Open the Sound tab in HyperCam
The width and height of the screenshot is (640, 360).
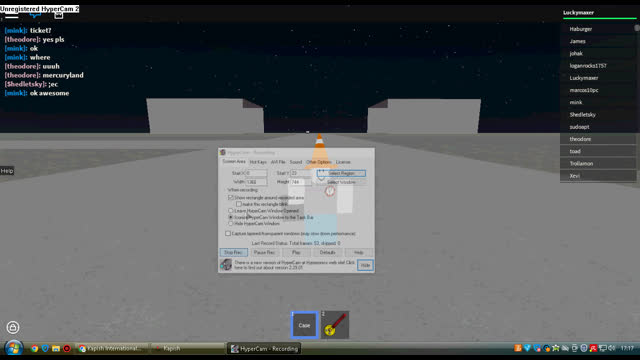296,162
